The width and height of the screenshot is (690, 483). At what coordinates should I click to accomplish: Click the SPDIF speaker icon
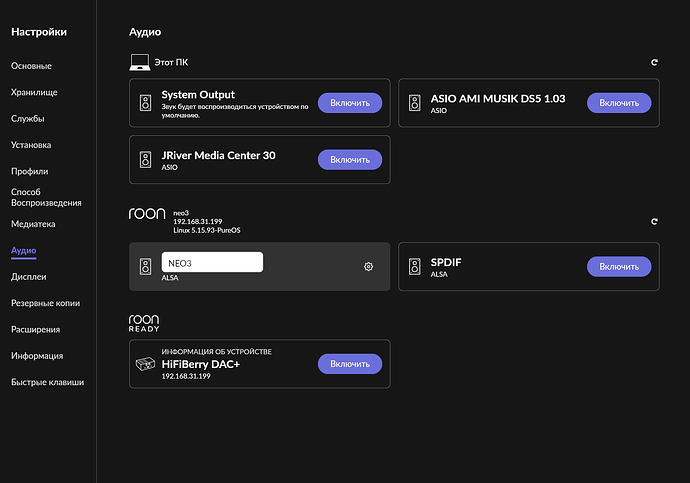(415, 267)
